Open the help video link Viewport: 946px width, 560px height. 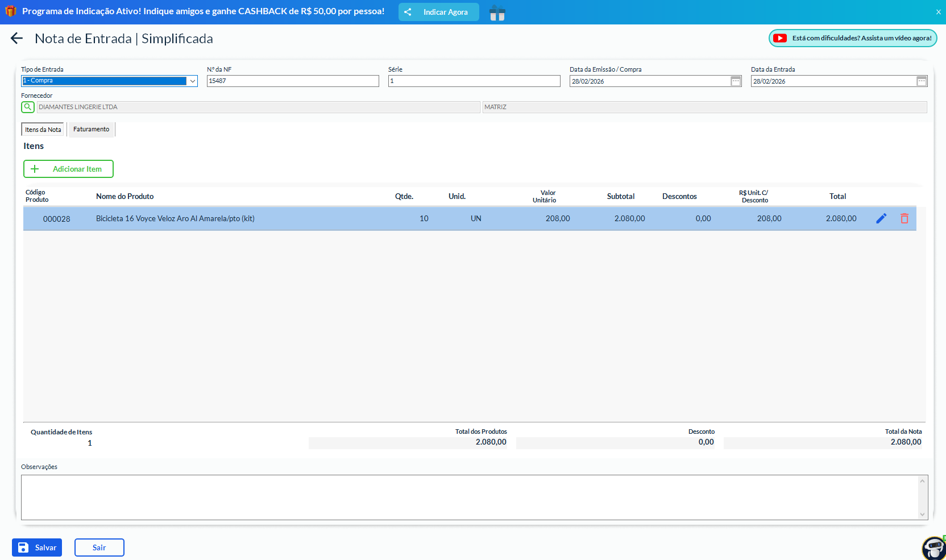coord(853,38)
